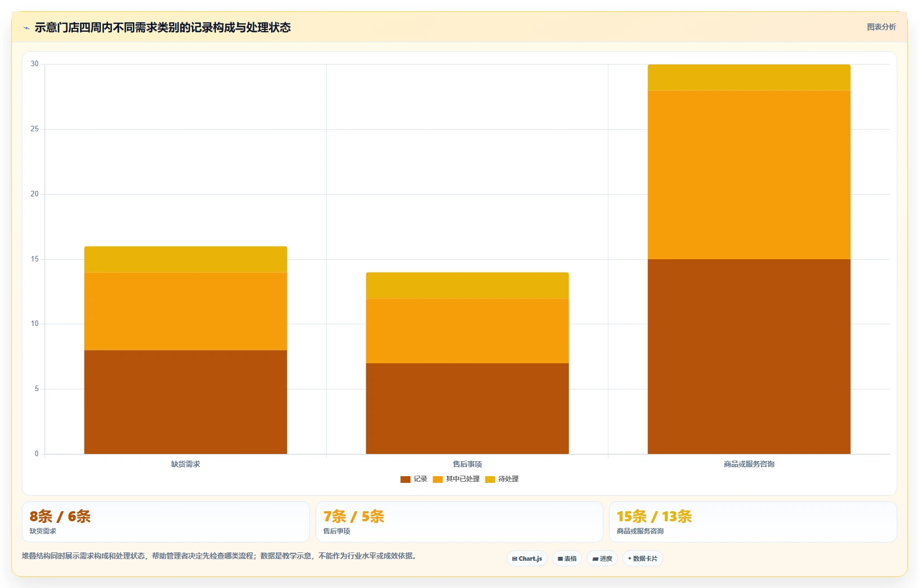This screenshot has height=588, width=919.
Task: Click the 其中已处理 segment of 售后事项 bar
Action: [467, 331]
